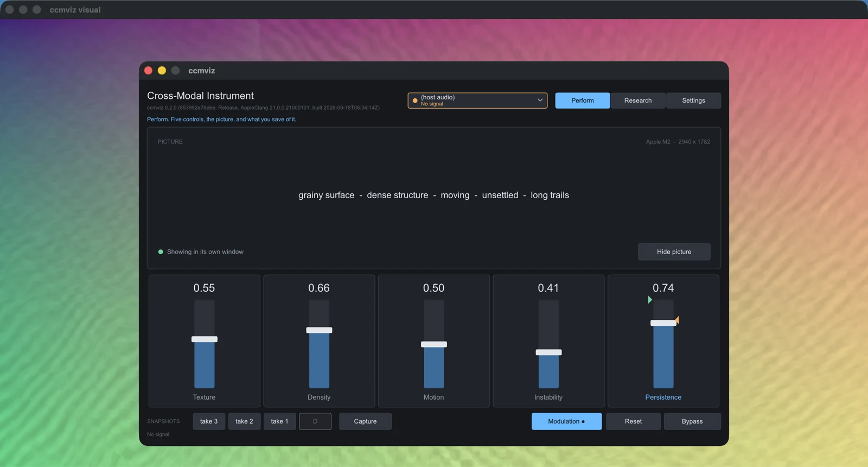Click the Instability slider handle
This screenshot has height=467, width=868.
tap(548, 352)
